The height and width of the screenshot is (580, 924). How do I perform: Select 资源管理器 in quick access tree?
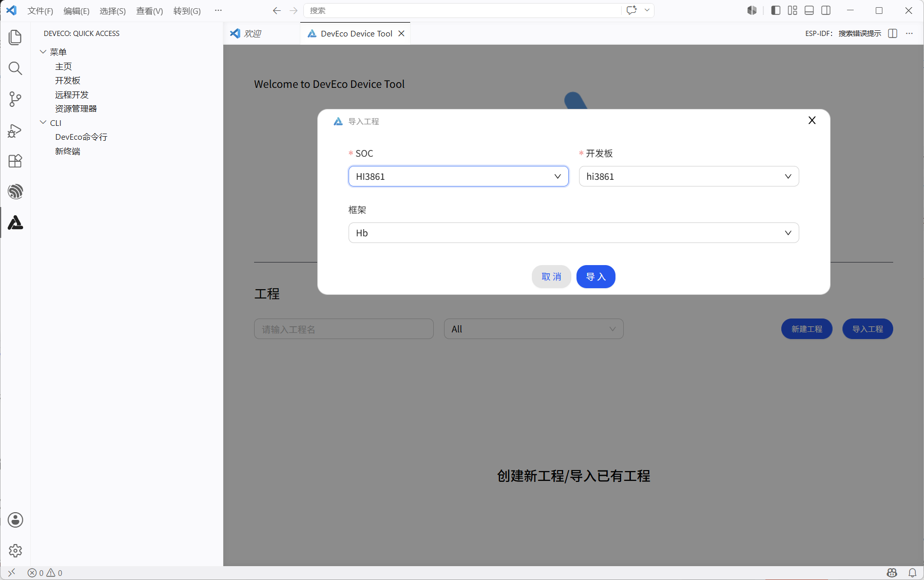click(76, 109)
